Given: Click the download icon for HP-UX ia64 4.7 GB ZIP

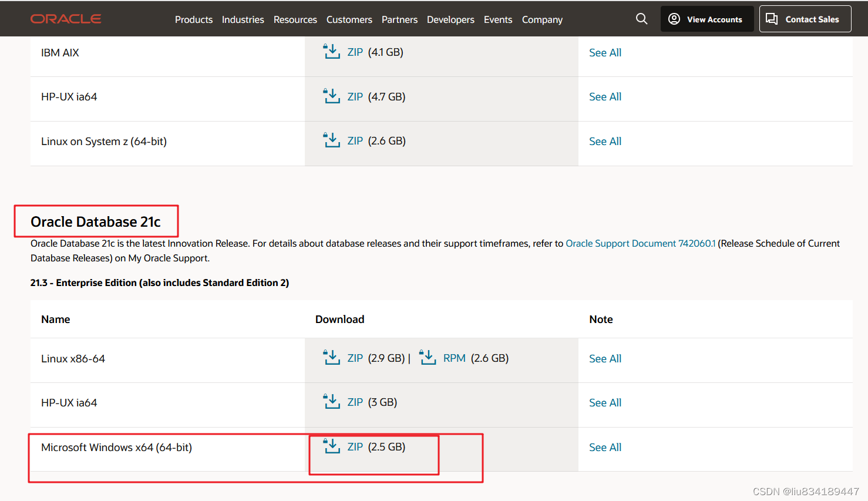Looking at the screenshot, I should (332, 96).
